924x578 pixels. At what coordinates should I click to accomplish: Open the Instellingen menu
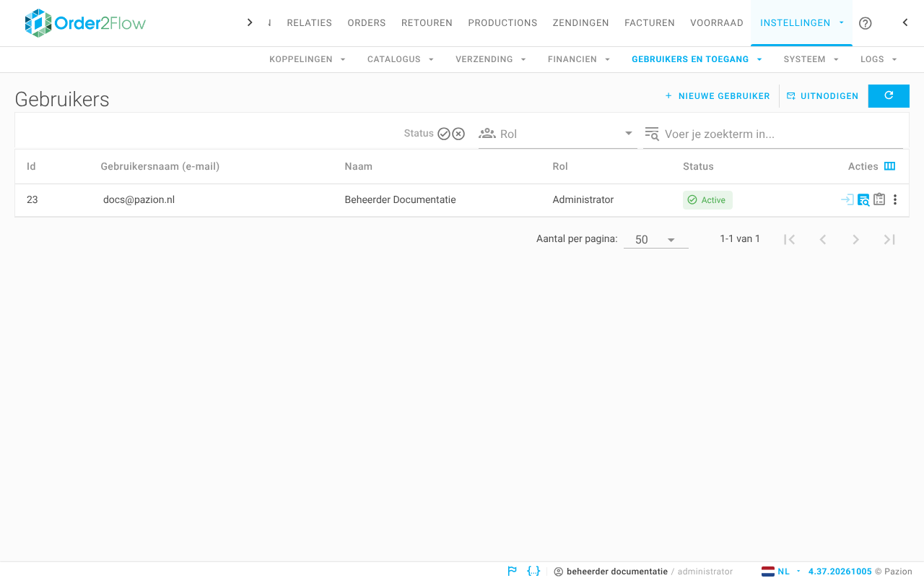(x=801, y=23)
